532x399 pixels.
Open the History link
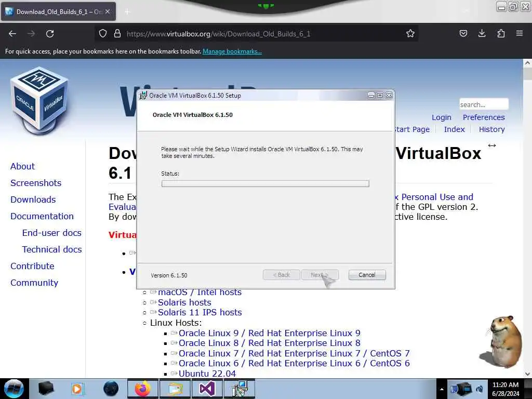click(x=491, y=129)
